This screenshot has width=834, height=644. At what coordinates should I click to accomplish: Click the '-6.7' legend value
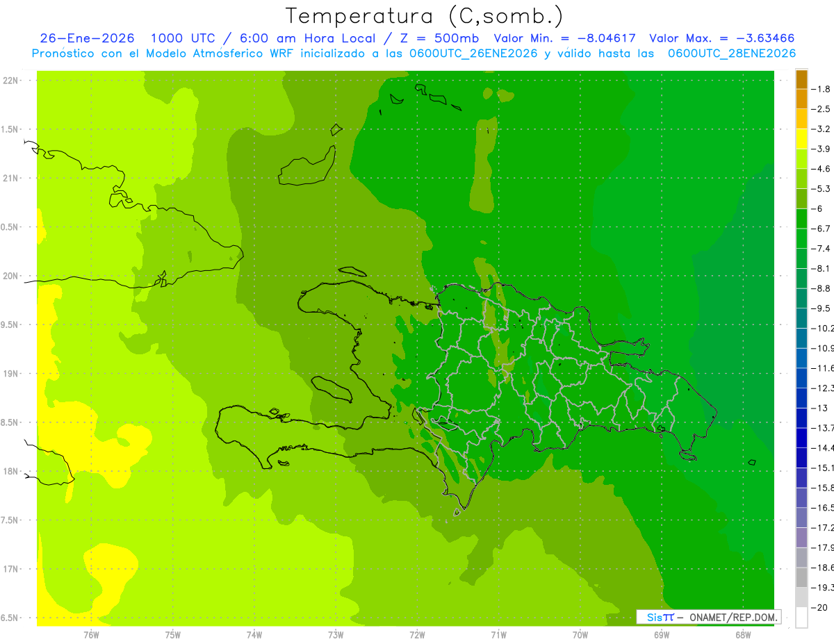(821, 229)
